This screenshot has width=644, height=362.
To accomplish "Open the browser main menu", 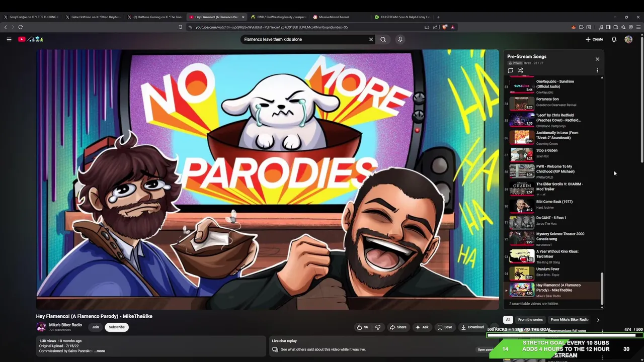I will point(638,27).
